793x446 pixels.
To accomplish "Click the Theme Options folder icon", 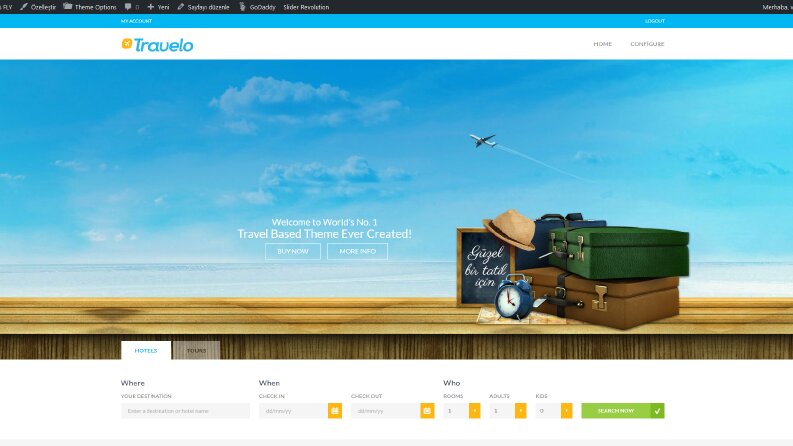I will [x=67, y=7].
